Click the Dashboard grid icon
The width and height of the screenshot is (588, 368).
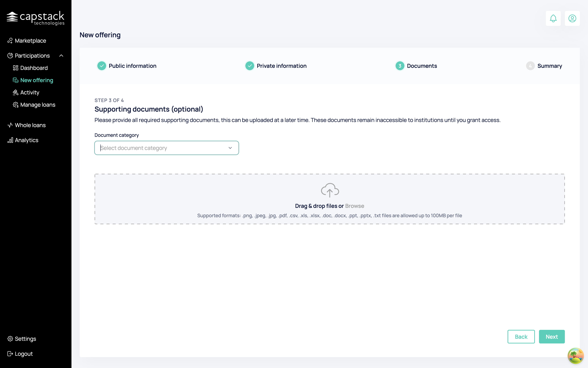click(15, 68)
